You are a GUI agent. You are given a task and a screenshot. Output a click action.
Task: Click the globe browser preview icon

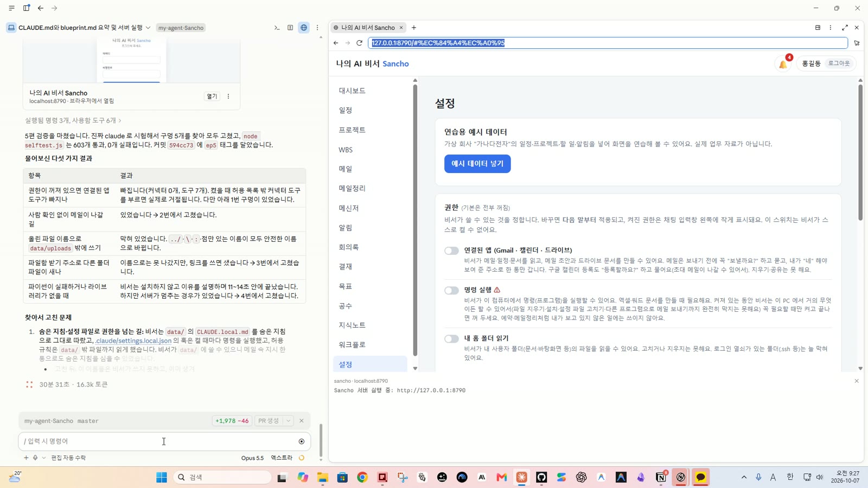304,28
